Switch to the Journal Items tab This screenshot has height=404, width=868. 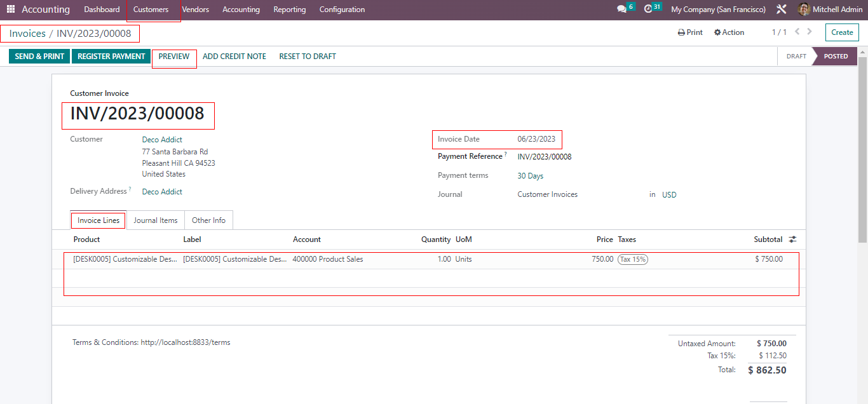(x=155, y=220)
